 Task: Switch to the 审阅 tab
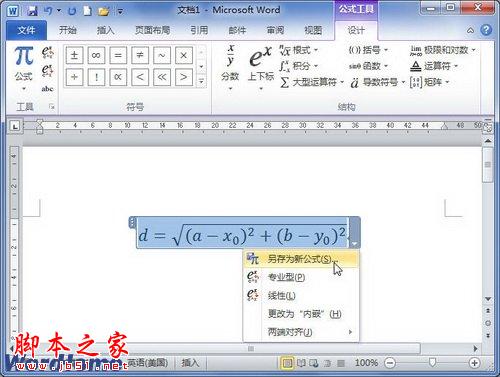tap(275, 30)
